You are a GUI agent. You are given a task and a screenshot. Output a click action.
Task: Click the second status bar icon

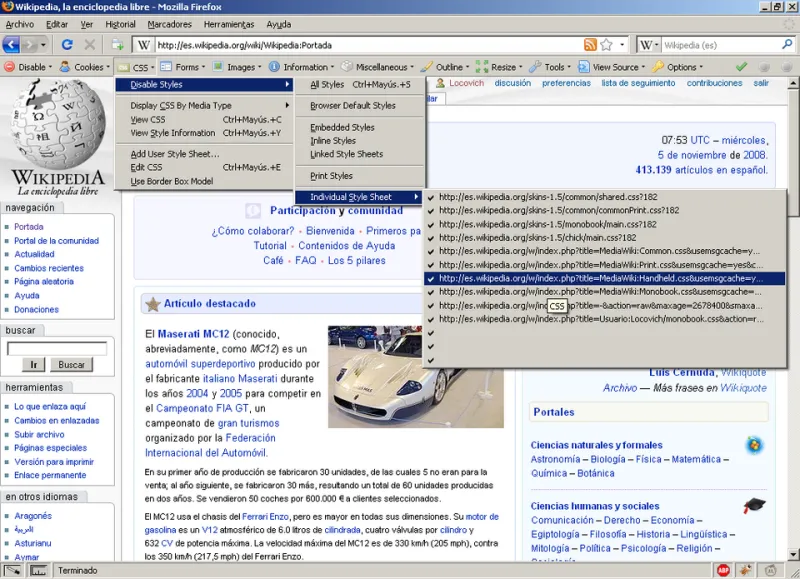(38, 570)
